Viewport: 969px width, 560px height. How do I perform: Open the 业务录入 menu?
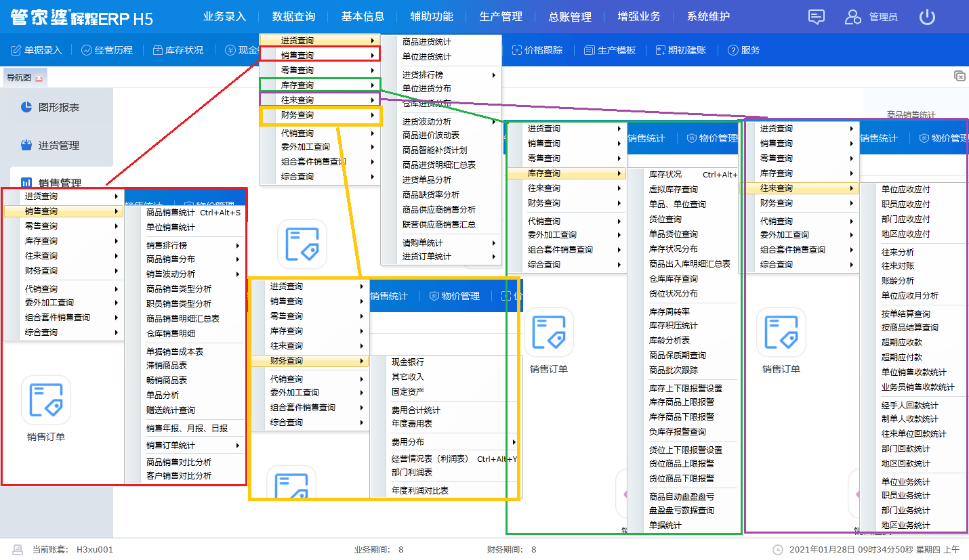(224, 17)
